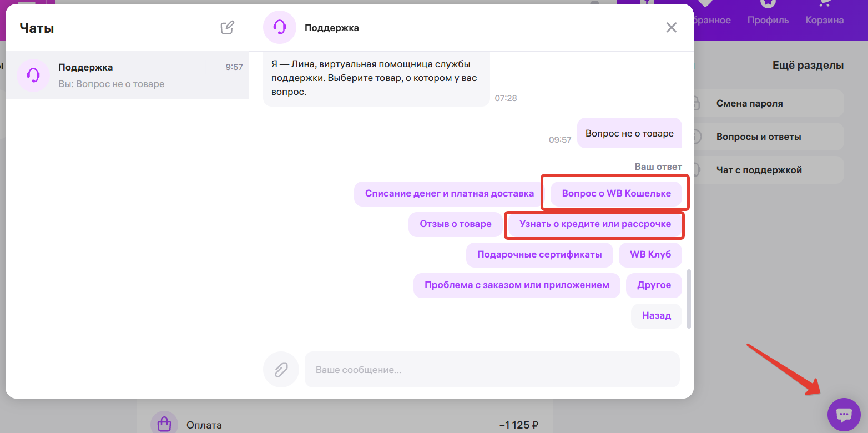Click the 9:57 time in chat list
This screenshot has width=868, height=433.
pos(234,67)
